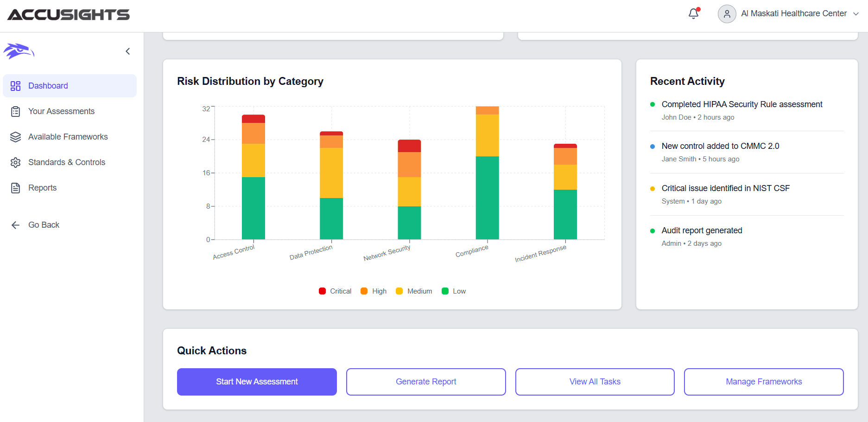
Task: Select the Your Assessments clipboard icon
Action: pos(15,111)
